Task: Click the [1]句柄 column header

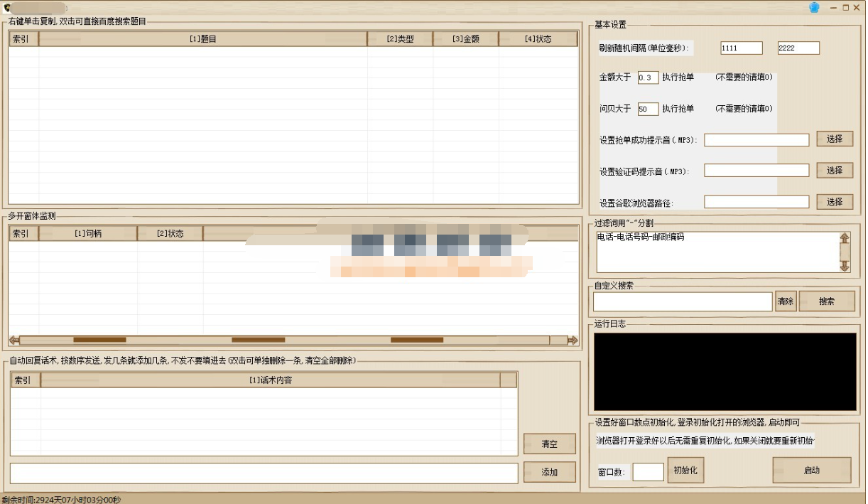Action: point(87,233)
